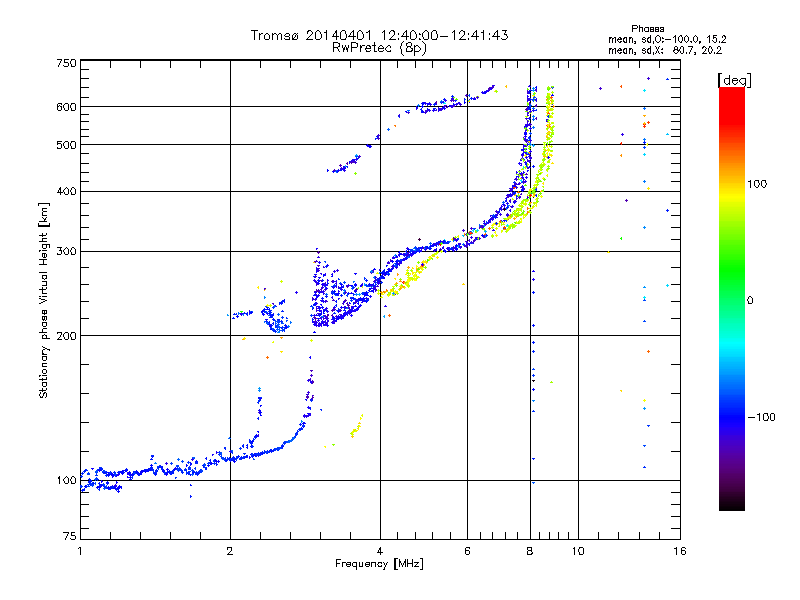This screenshot has width=800, height=600.
Task: Click the y-axis tick label '750'
Action: tap(66, 63)
